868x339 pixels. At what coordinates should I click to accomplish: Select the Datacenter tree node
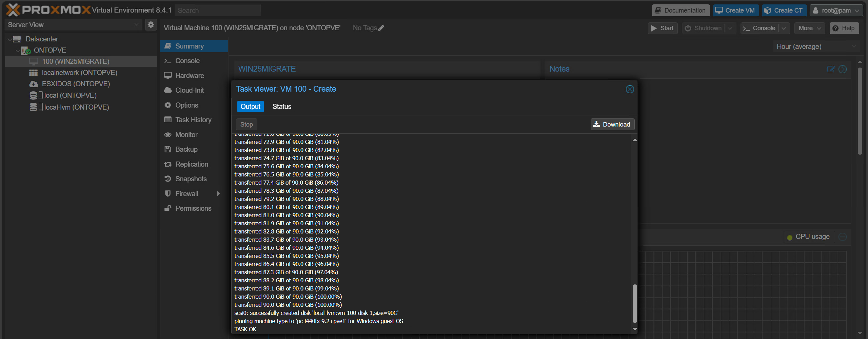(x=42, y=39)
